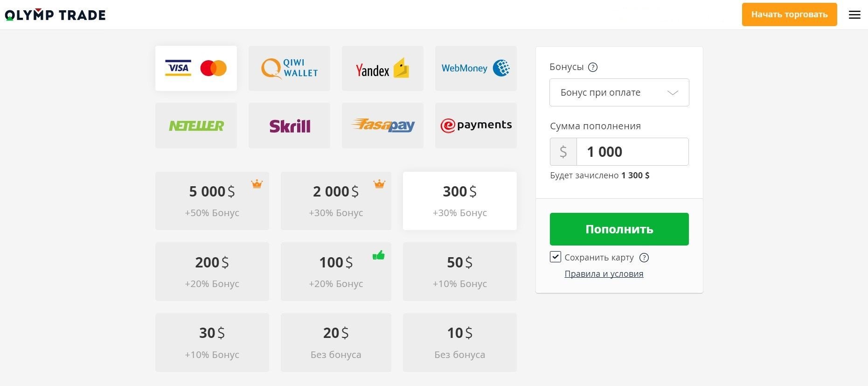Select ePayments payment method
Image resolution: width=868 pixels, height=386 pixels.
476,126
